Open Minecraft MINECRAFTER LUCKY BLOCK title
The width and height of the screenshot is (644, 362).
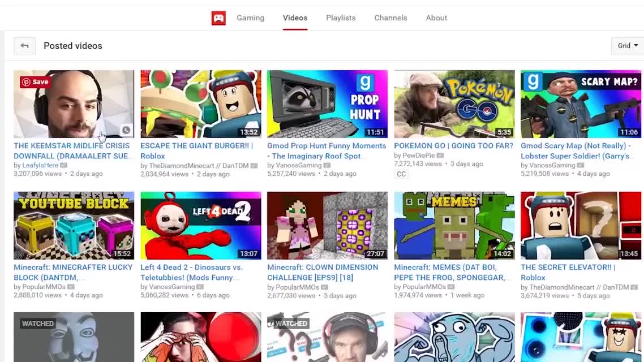[73, 272]
